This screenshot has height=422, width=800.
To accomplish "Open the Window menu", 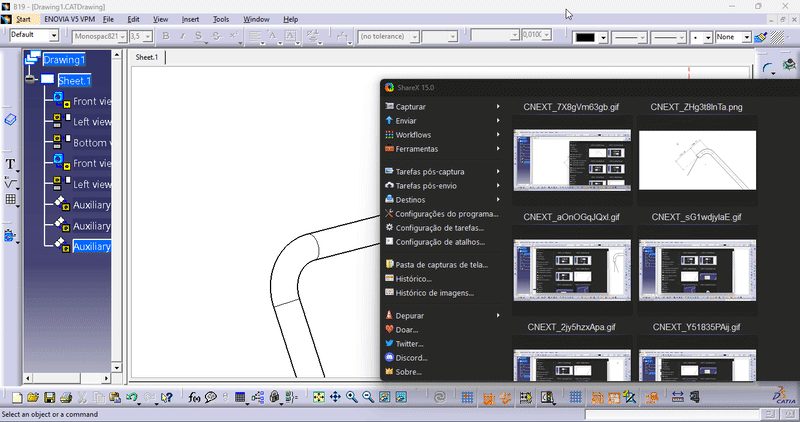I will [256, 19].
